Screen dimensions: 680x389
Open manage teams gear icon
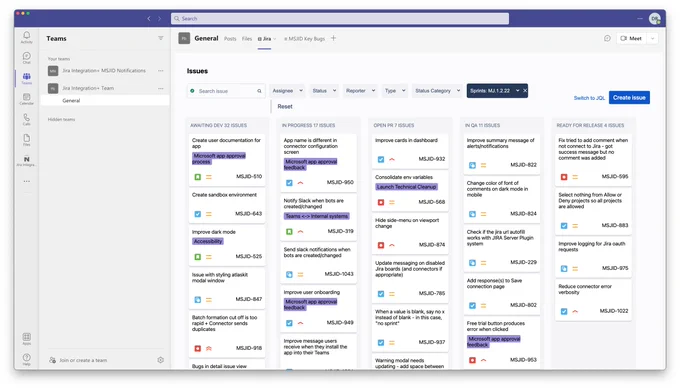160,360
